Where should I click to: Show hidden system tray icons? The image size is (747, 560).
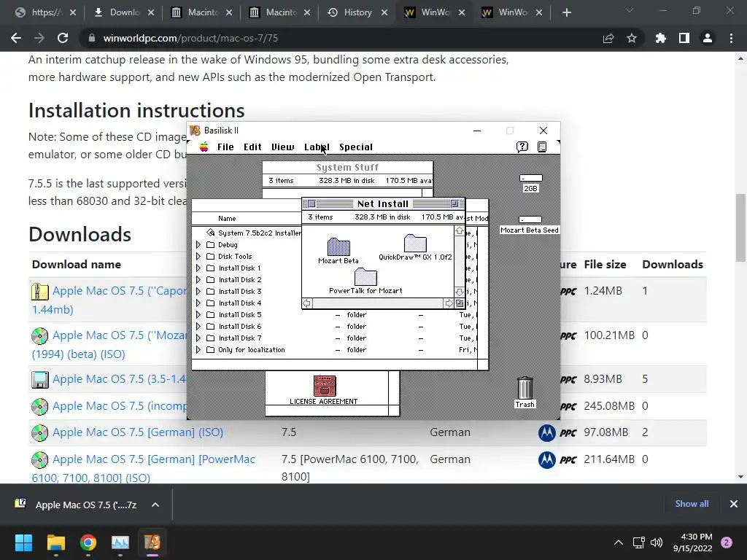pyautogui.click(x=619, y=542)
